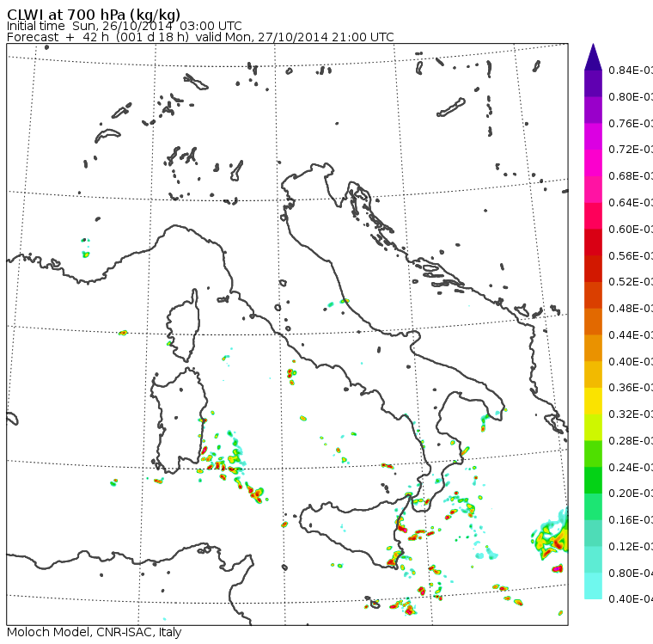Select the indigo band between 0.80E-03 and 0.84E-03
Screen dimensions: 653x644
point(593,83)
